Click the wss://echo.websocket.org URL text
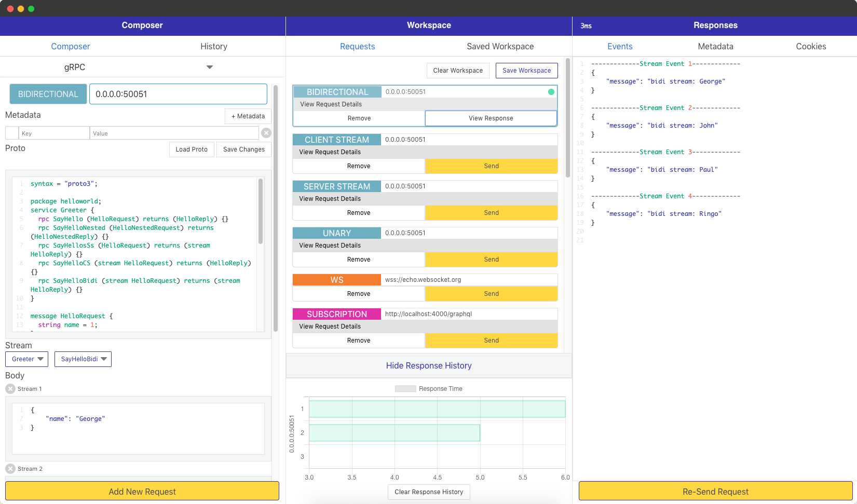857x504 pixels. click(x=423, y=280)
